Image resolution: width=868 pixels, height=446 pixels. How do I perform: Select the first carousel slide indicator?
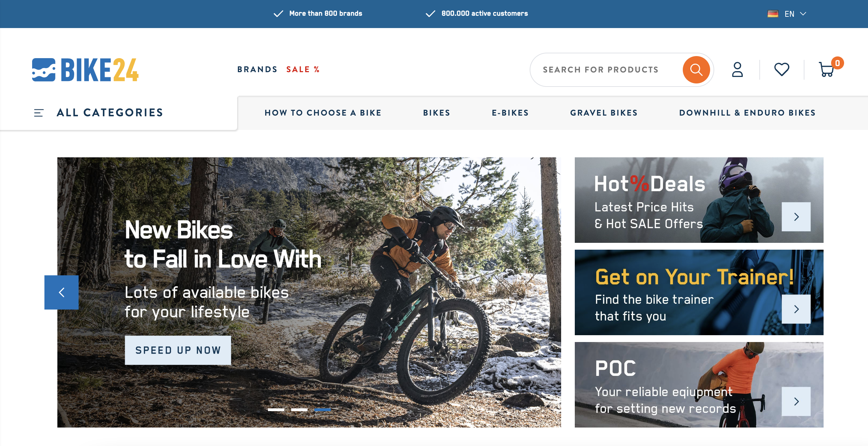(x=276, y=409)
